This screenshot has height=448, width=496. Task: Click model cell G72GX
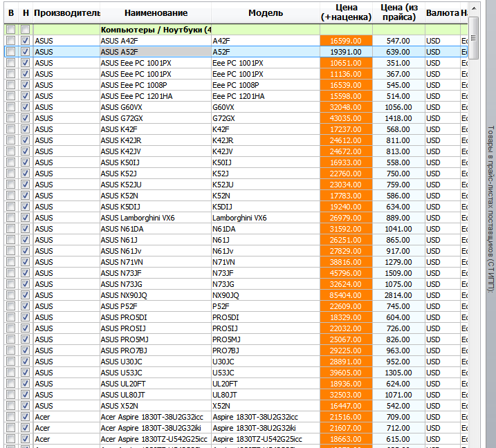[266, 118]
